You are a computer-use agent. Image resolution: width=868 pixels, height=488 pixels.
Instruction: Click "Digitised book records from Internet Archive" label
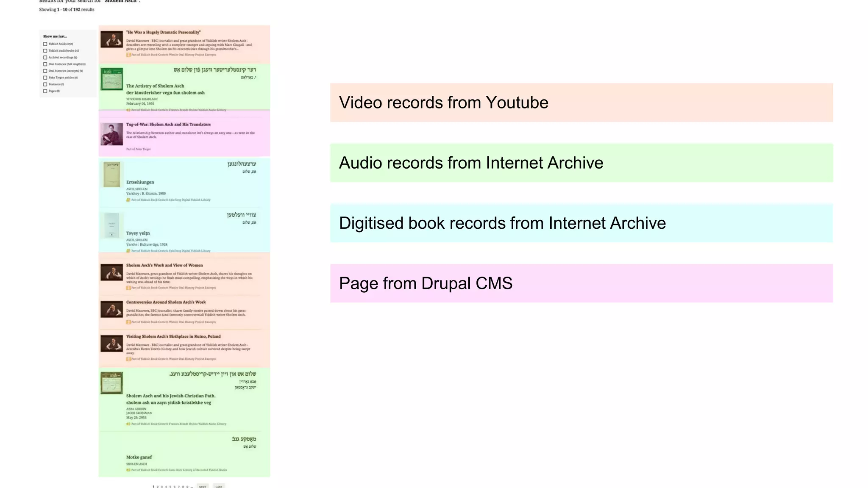pos(502,223)
